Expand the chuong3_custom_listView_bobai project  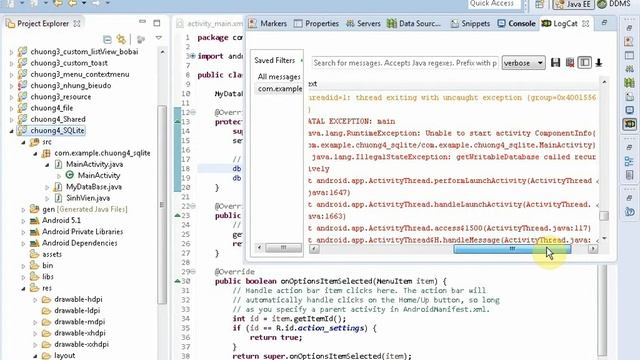[x=11, y=52]
